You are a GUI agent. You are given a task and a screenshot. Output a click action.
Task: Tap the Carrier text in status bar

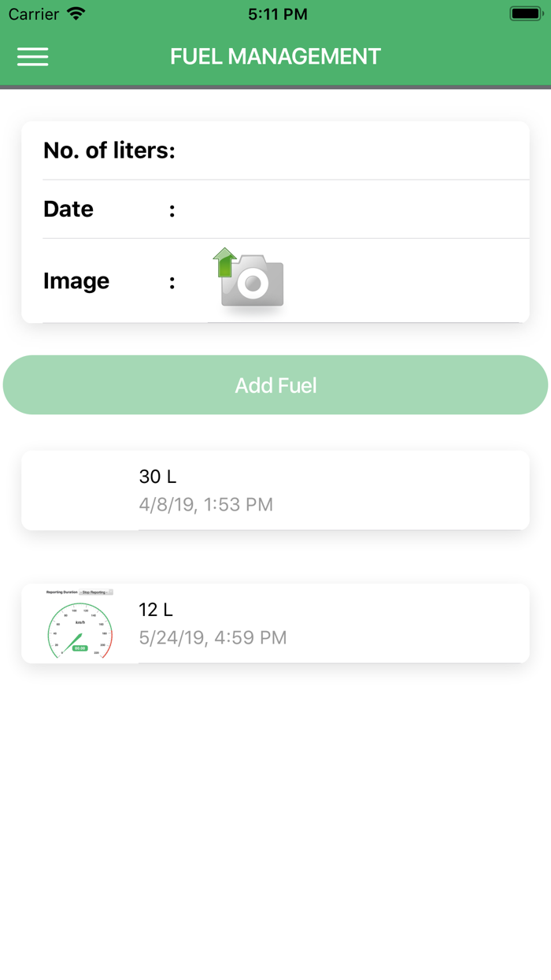[x=34, y=14]
